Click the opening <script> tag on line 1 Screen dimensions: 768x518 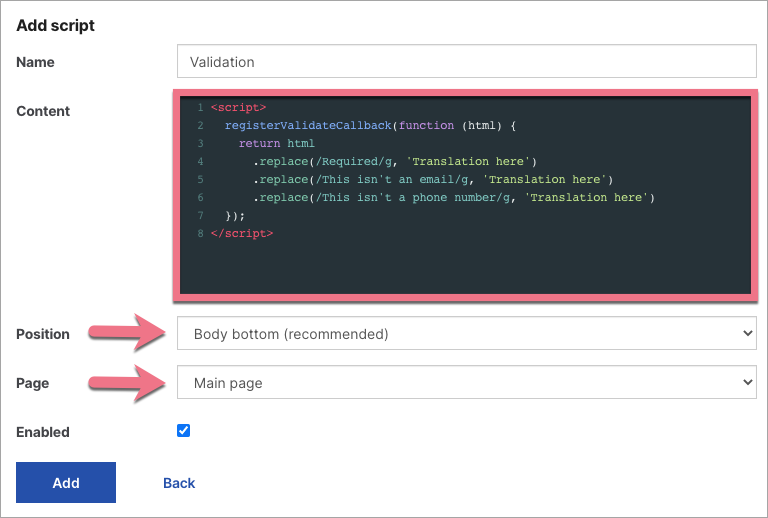click(238, 107)
